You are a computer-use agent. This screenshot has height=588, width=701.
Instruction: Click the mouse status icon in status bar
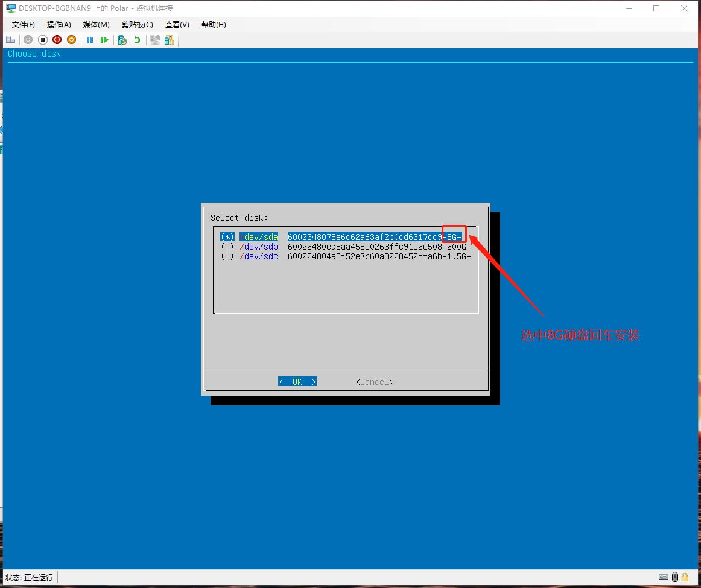tap(675, 577)
